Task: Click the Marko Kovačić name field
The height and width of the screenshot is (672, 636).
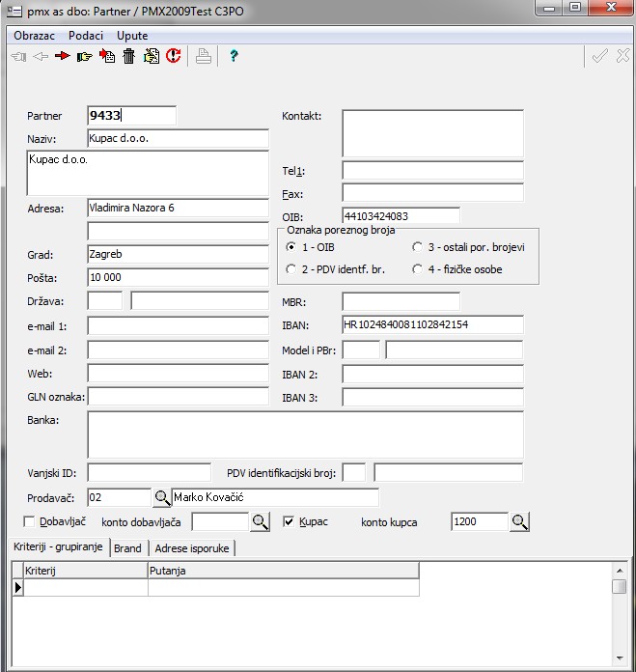Action: point(275,497)
